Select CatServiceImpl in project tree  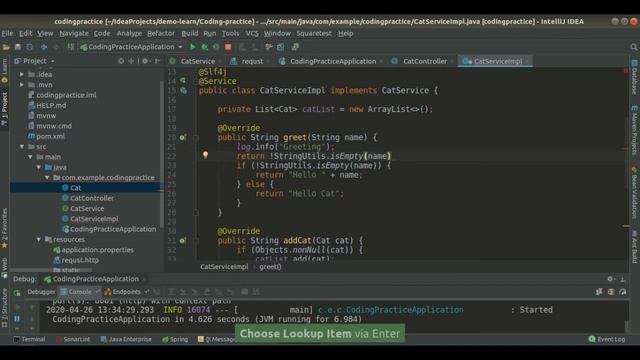[x=94, y=219]
